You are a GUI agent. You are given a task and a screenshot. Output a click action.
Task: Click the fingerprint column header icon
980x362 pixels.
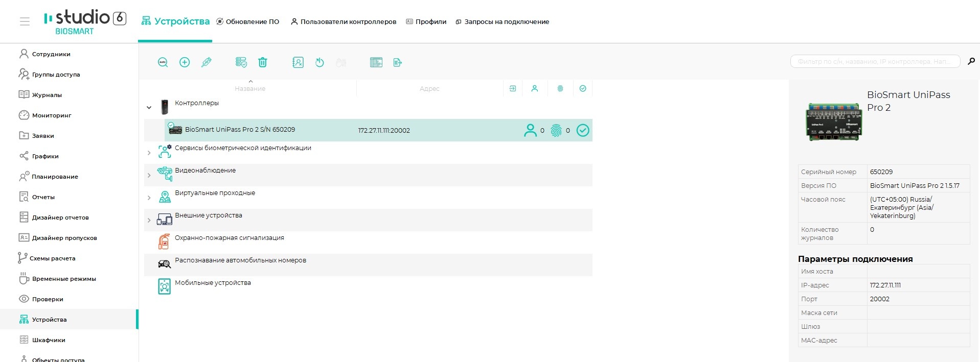pyautogui.click(x=560, y=88)
